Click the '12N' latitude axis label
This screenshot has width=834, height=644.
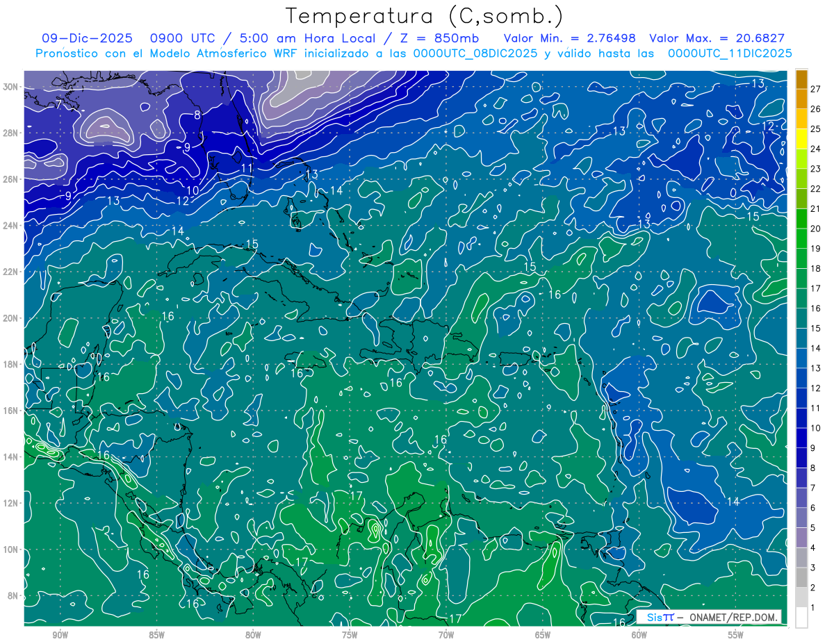point(10,503)
